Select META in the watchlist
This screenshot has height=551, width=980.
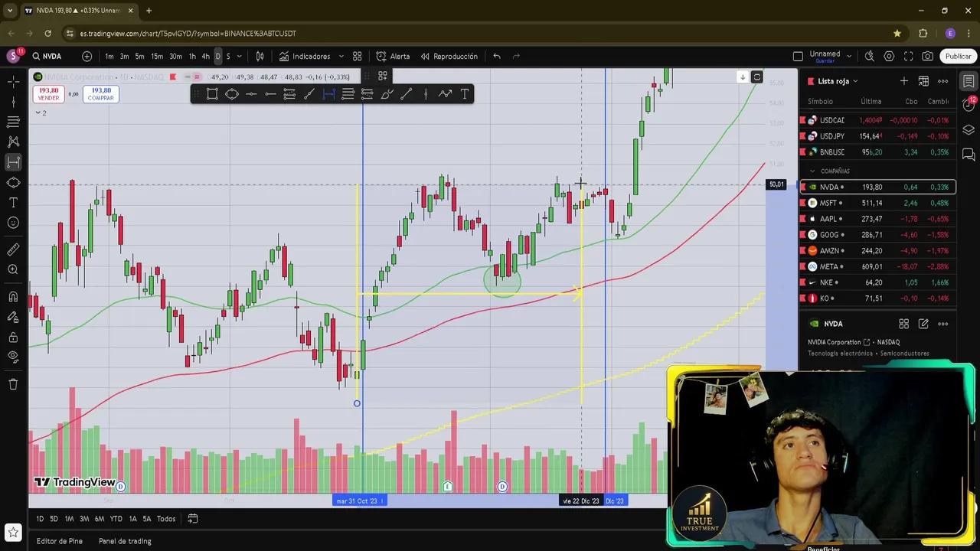(x=877, y=266)
